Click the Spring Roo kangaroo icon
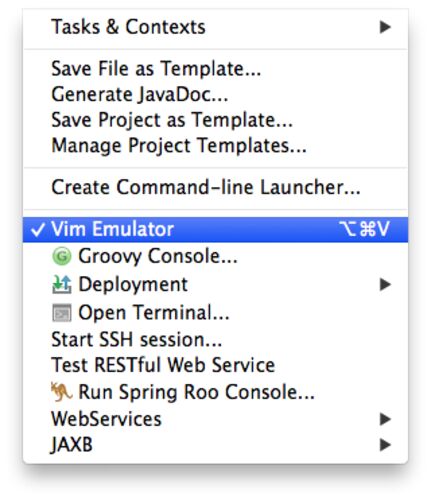The width and height of the screenshot is (431, 500). point(61,392)
